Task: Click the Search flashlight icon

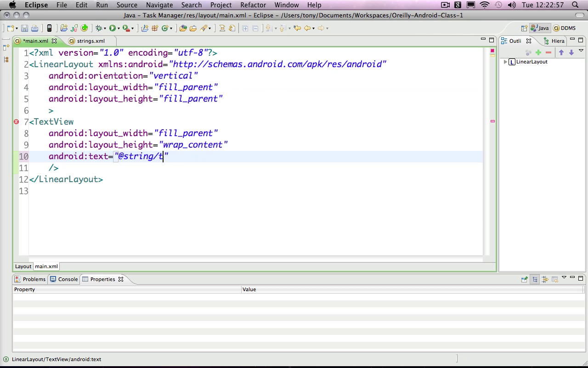Action: coord(204,28)
